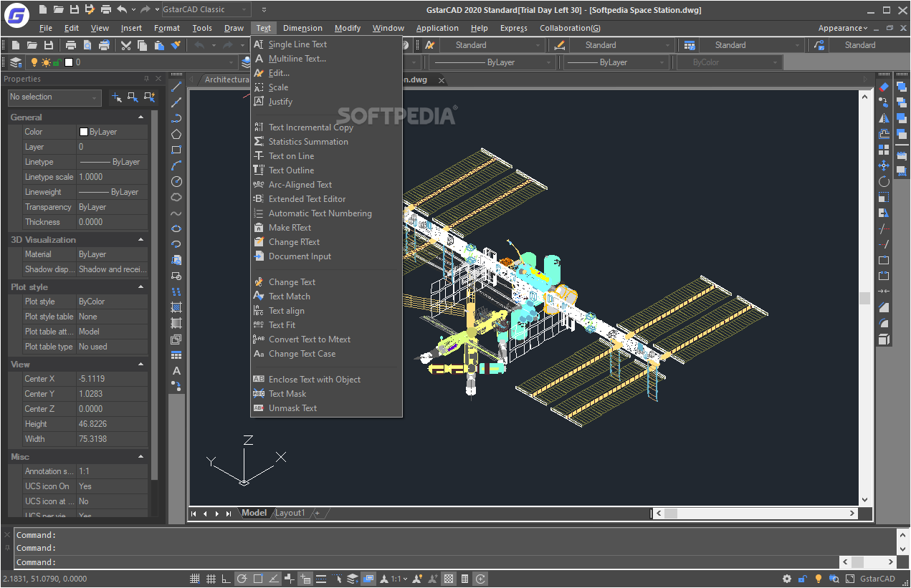911x588 pixels.
Task: Click the GstarCAD logo application button
Action: (x=15, y=14)
